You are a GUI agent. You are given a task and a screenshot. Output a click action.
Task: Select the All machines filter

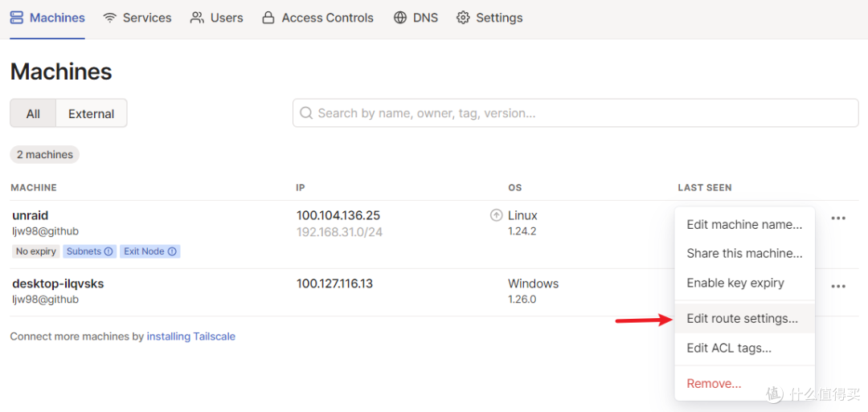coord(33,113)
